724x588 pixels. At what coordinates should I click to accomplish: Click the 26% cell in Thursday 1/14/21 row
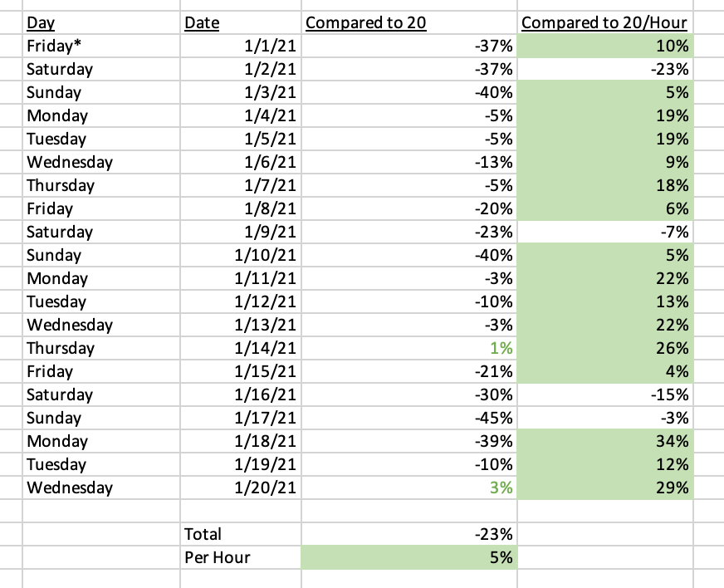[x=605, y=348]
